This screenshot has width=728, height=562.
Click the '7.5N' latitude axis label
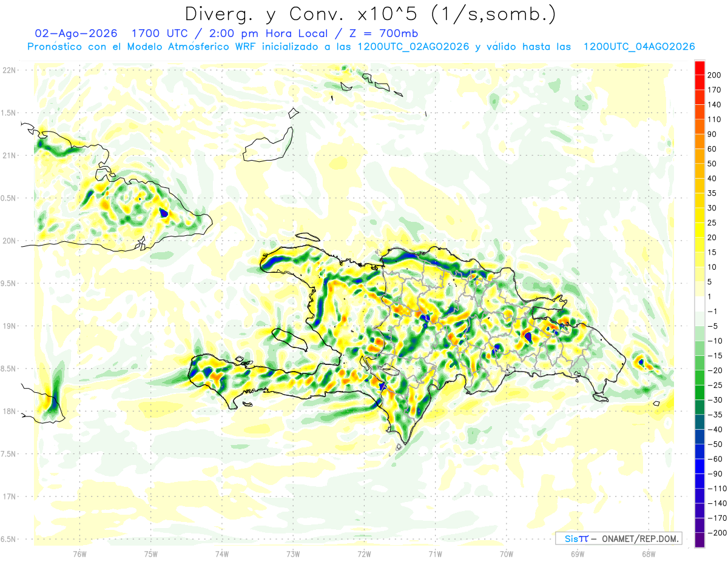pos(9,453)
